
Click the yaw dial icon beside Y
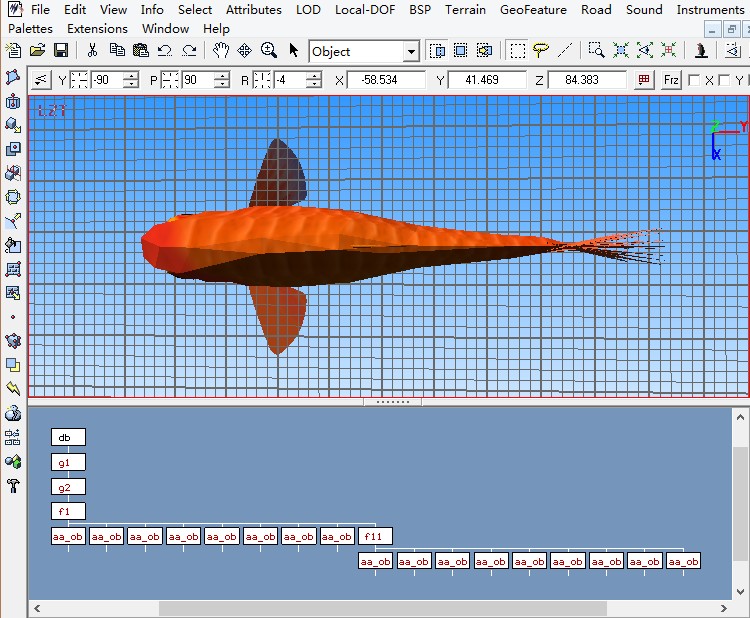(79, 80)
